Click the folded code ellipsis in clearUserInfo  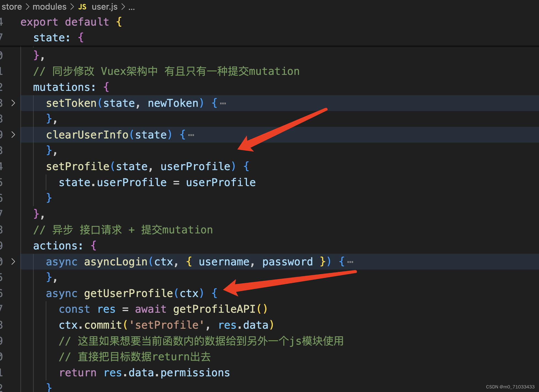tap(191, 135)
